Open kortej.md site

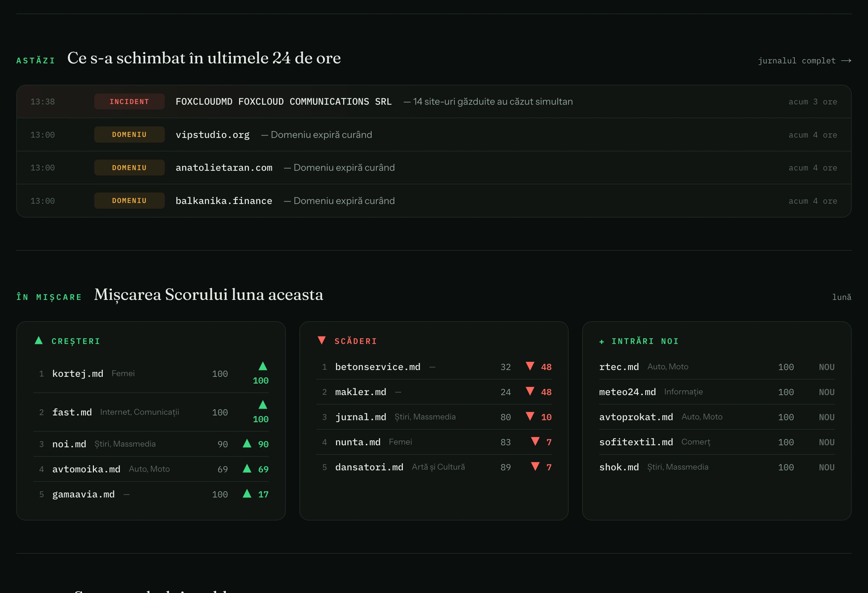pyautogui.click(x=78, y=373)
